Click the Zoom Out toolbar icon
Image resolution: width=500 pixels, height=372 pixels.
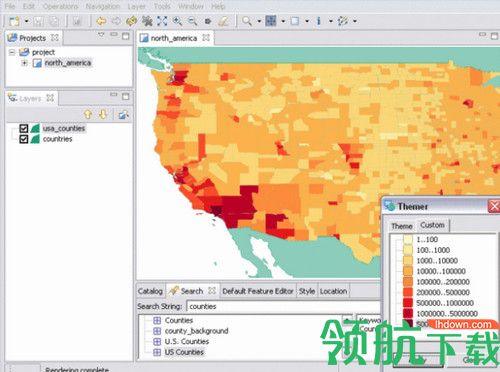[x=192, y=21]
